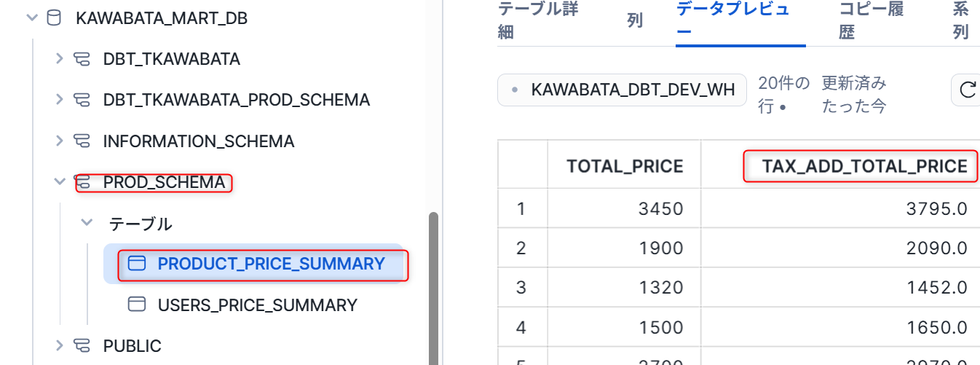Select the KAWABATA_DBT_DEV_WH warehouse button
Image resolution: width=980 pixels, height=365 pixels.
coord(623,90)
